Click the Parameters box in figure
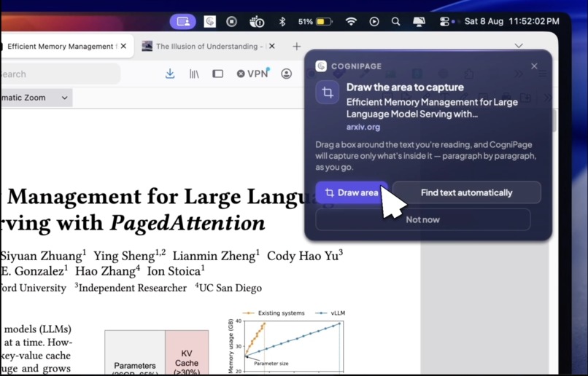The height and width of the screenshot is (376, 588). [x=135, y=352]
